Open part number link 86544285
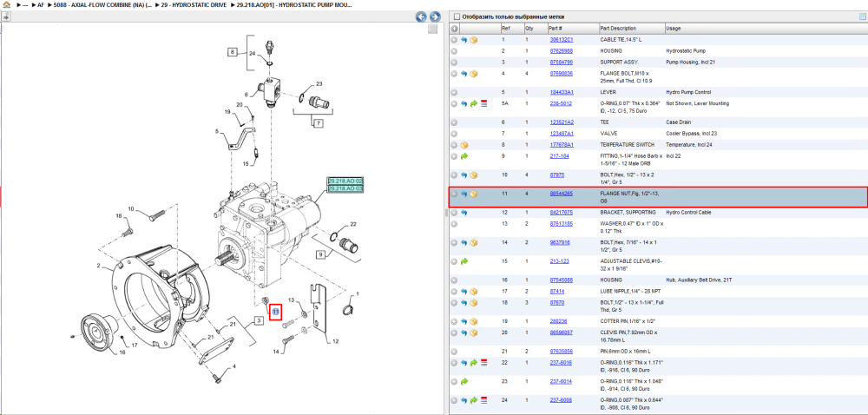Screen dimensions: 868x415 point(562,194)
